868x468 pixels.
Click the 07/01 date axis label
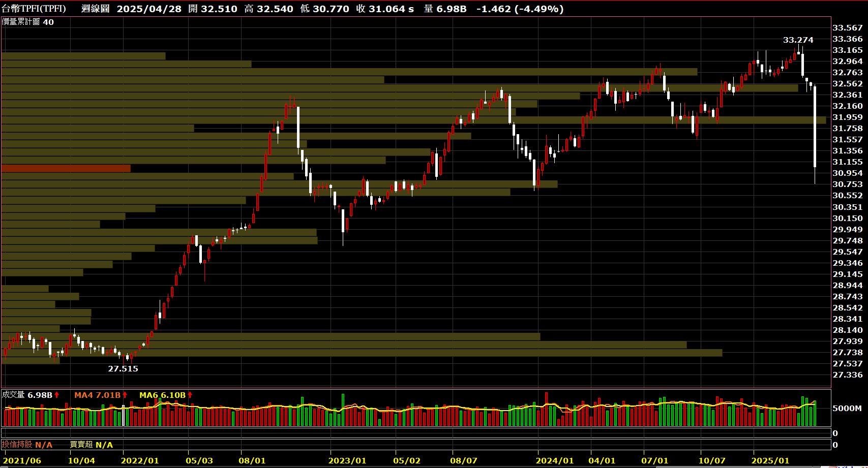click(655, 460)
